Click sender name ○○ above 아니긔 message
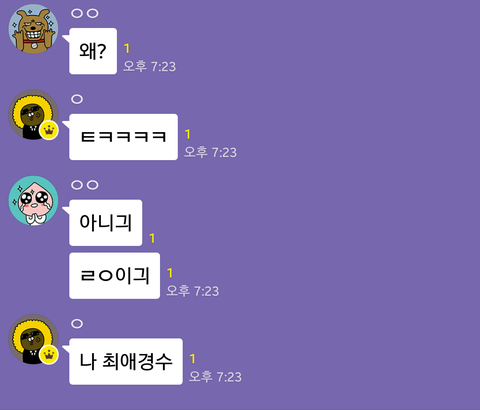The image size is (480, 410). (85, 185)
